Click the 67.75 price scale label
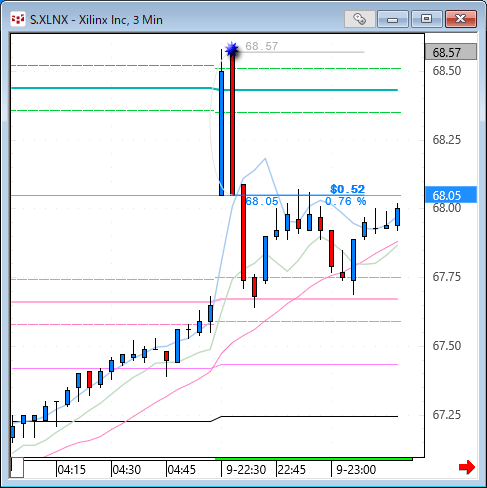487x488 pixels. [x=447, y=277]
